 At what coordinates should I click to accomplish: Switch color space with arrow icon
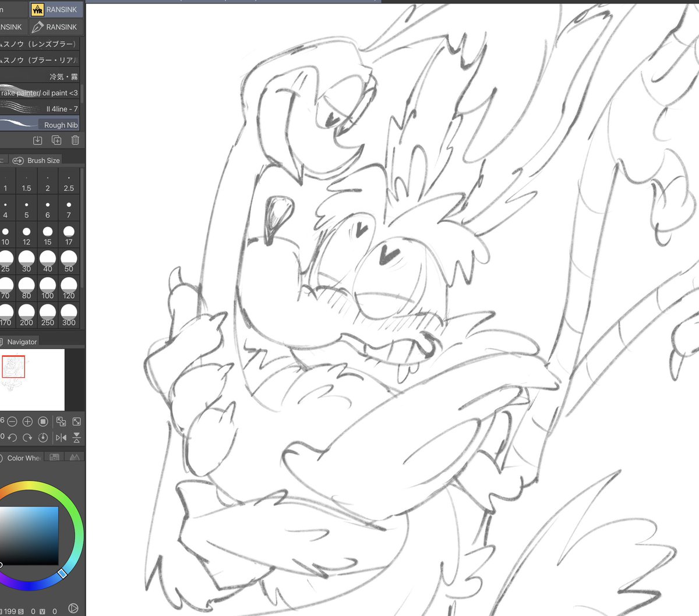pyautogui.click(x=73, y=608)
